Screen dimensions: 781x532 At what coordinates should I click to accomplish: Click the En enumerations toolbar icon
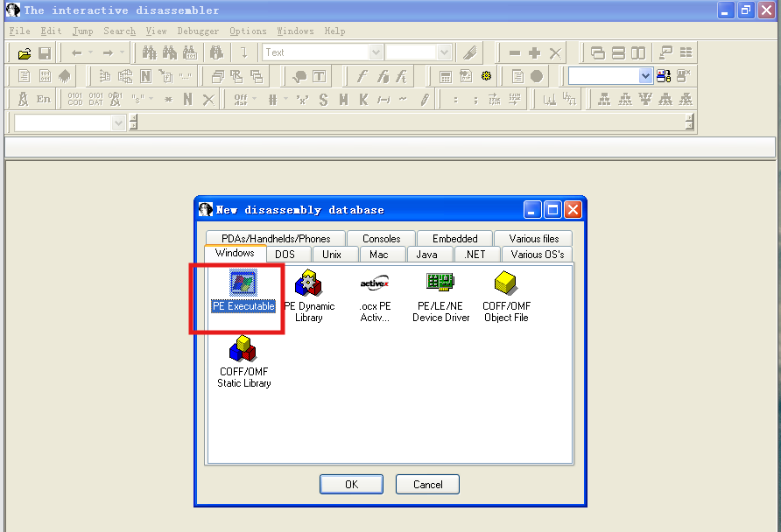(x=43, y=99)
